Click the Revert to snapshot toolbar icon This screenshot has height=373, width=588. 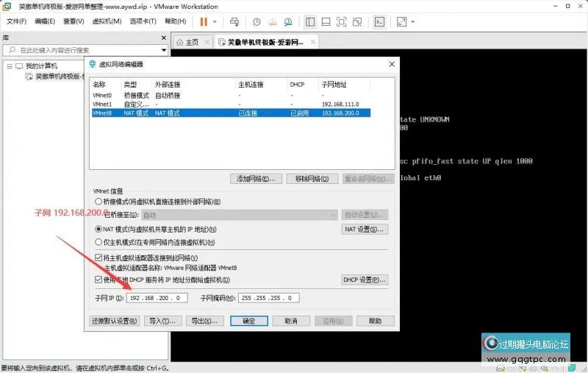click(272, 22)
